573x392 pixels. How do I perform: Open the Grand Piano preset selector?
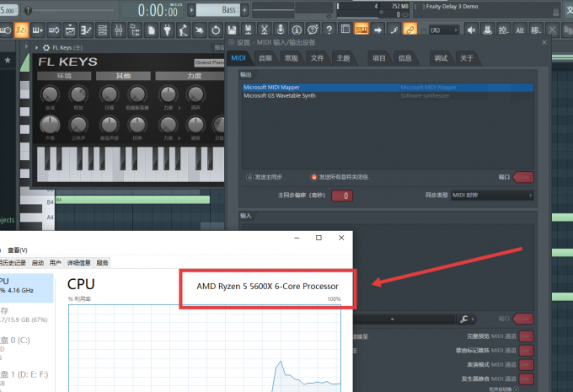(209, 62)
